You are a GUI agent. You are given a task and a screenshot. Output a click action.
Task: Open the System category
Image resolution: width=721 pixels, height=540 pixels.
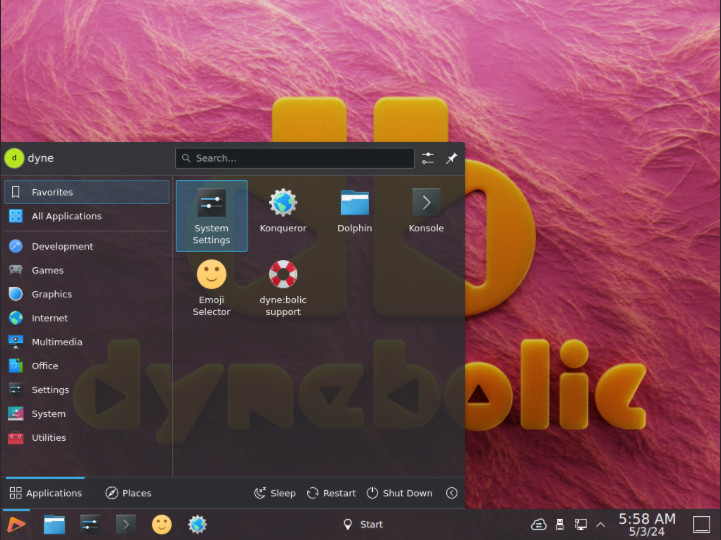87,414
